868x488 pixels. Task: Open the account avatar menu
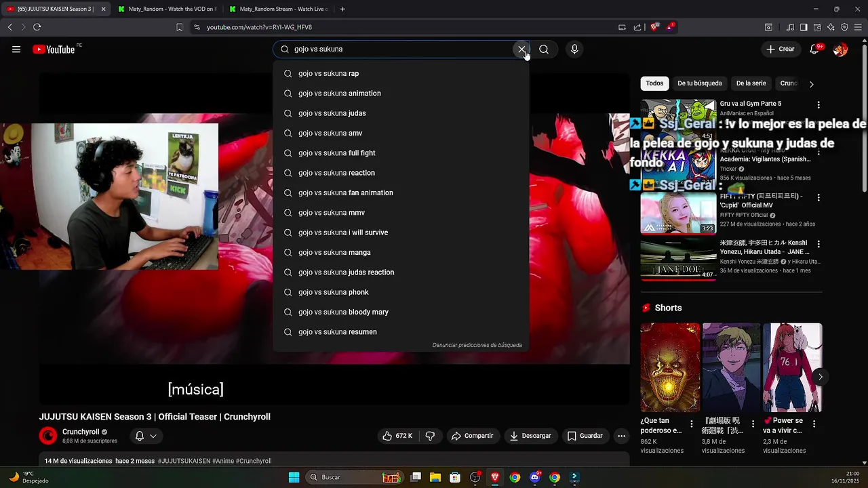tap(840, 49)
